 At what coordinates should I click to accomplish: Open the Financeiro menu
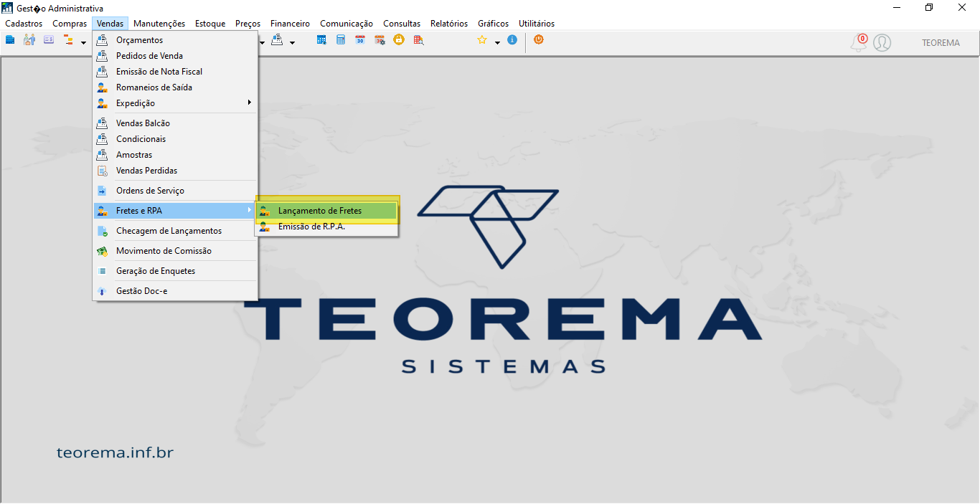click(290, 24)
